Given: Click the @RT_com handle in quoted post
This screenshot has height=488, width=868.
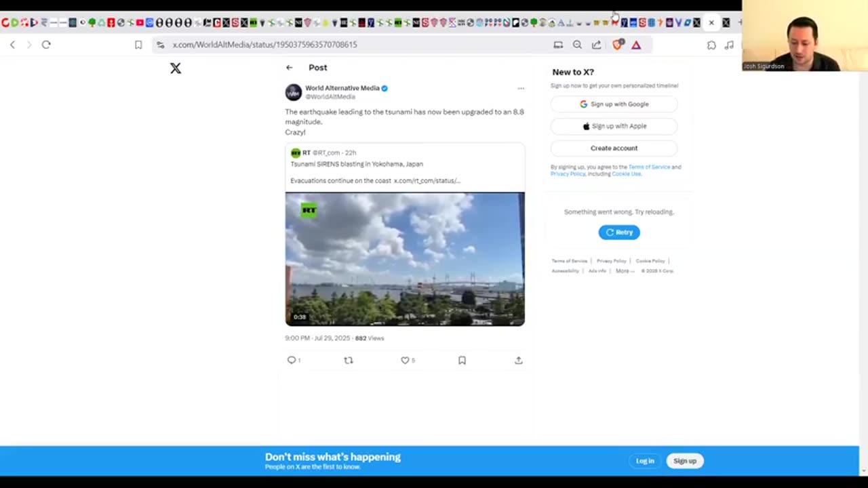Looking at the screenshot, I should (x=325, y=153).
